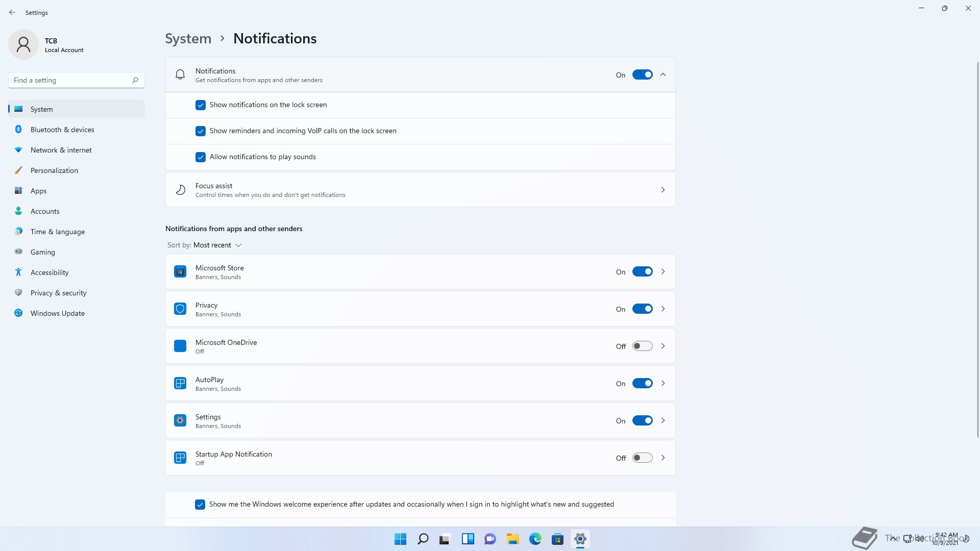
Task: Collapse the Notifications section chevron
Action: pos(663,74)
